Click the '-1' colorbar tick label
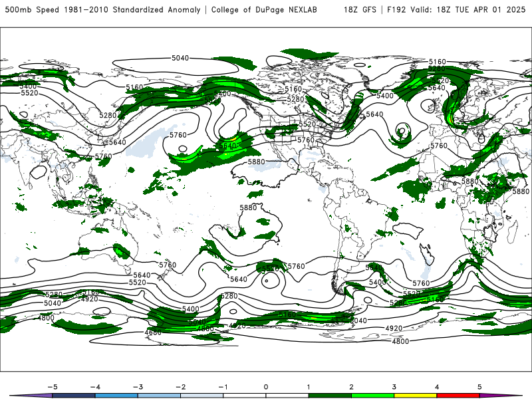The height and width of the screenshot is (399, 532). point(223,387)
